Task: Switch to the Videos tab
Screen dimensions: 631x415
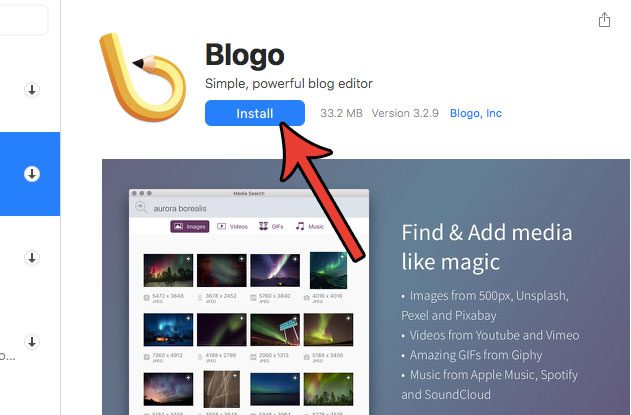Action: [233, 227]
